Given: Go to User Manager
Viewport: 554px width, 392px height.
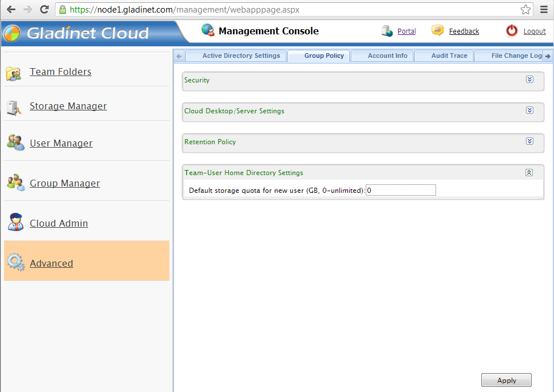Looking at the screenshot, I should (x=61, y=143).
